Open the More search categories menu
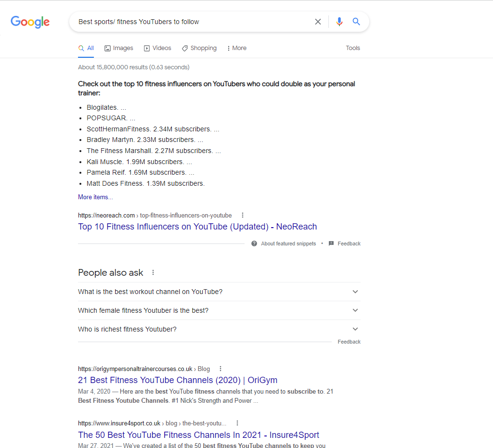This screenshot has height=448, width=493. click(x=237, y=48)
